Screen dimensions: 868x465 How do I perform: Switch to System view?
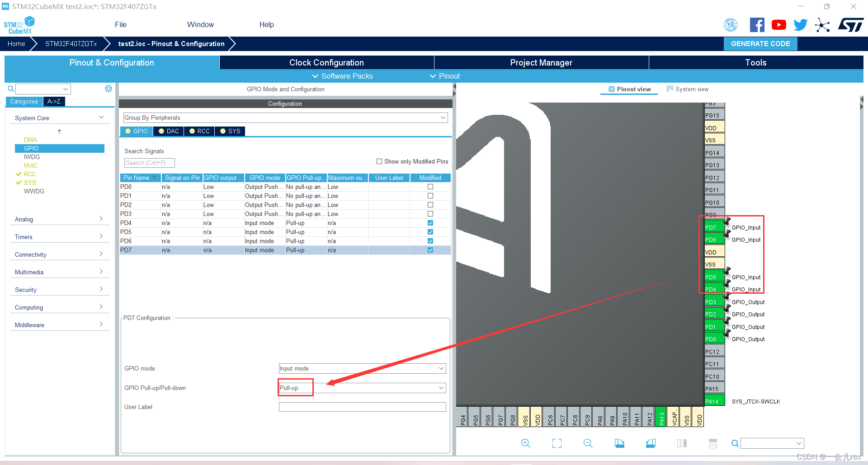click(688, 89)
